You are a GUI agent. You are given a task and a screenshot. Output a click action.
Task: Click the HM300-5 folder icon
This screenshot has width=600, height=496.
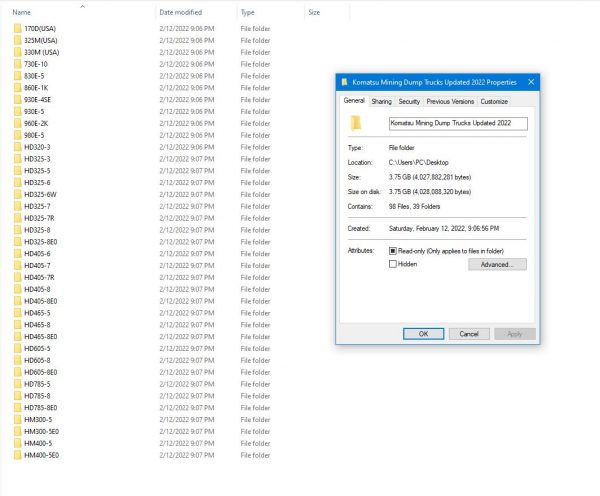coord(18,419)
